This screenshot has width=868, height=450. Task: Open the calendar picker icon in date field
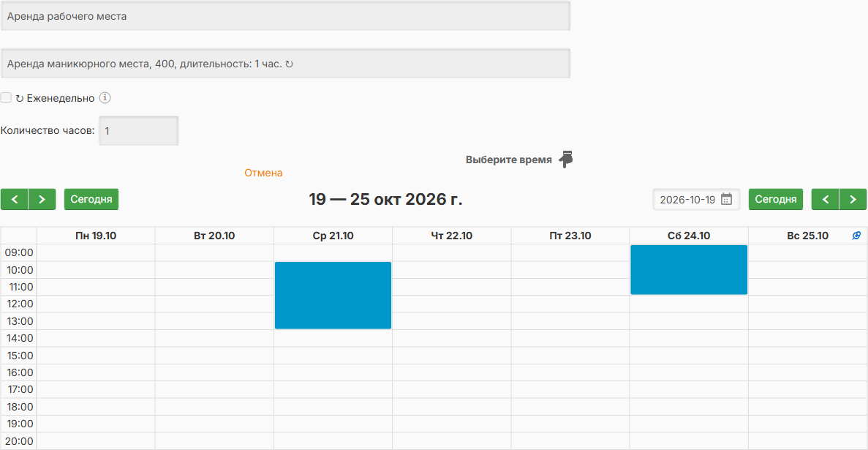726,200
